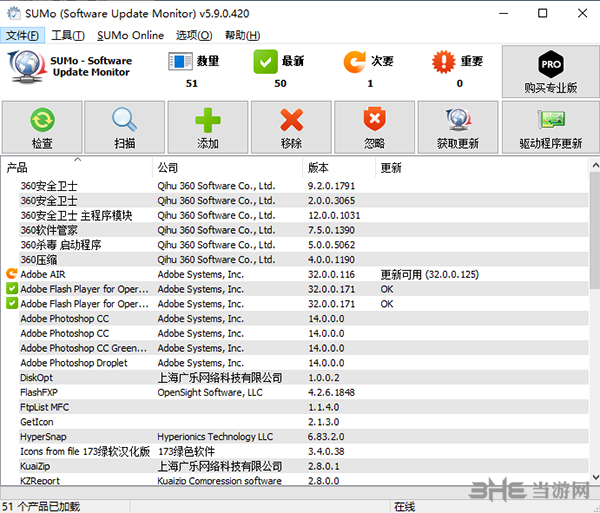
Task: Sort list by 版本 column header
Action: 338,168
